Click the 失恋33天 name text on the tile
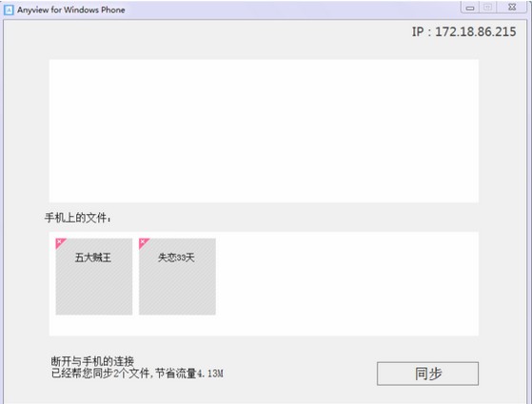Screen dimensions: 532x404 [x=176, y=258]
